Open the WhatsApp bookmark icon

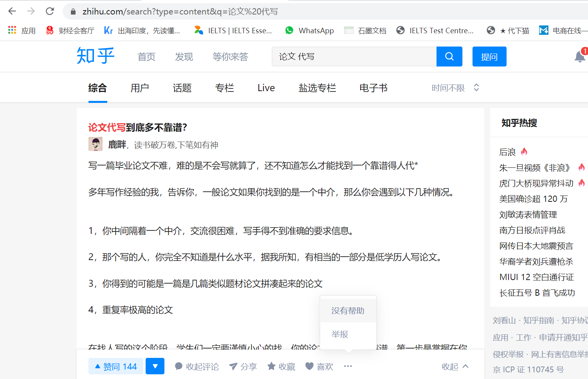[x=289, y=30]
